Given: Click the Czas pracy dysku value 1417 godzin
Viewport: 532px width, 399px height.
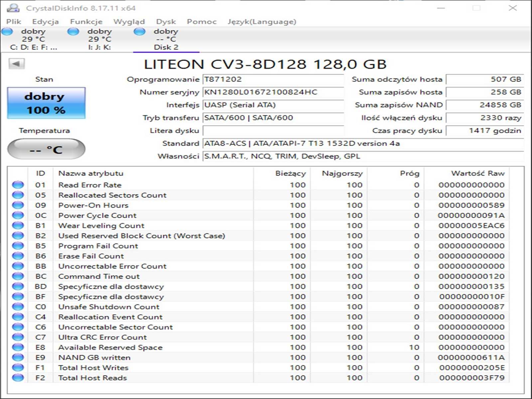Looking at the screenshot, I should pos(485,131).
